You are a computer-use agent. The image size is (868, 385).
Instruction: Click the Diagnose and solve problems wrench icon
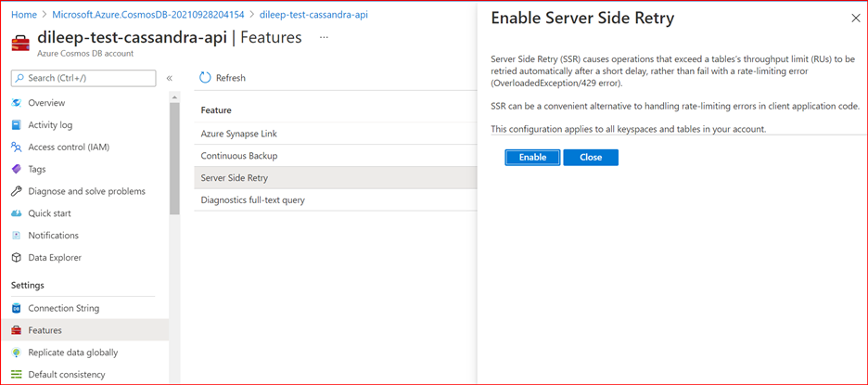(17, 192)
